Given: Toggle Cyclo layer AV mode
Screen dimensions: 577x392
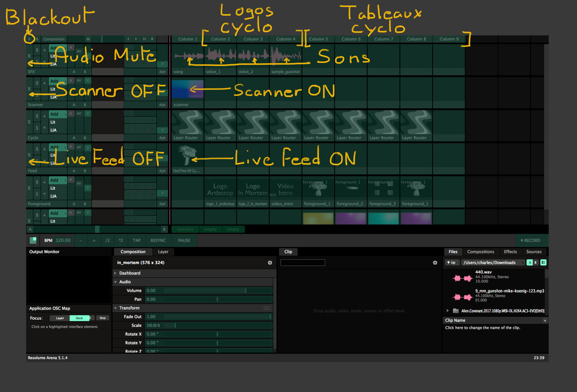Looking at the screenshot, I should 79,113.
